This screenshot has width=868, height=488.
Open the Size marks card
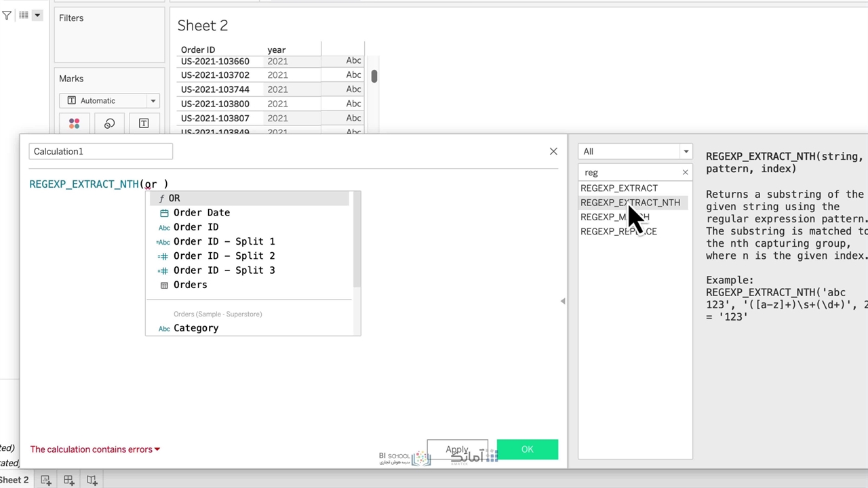(109, 123)
